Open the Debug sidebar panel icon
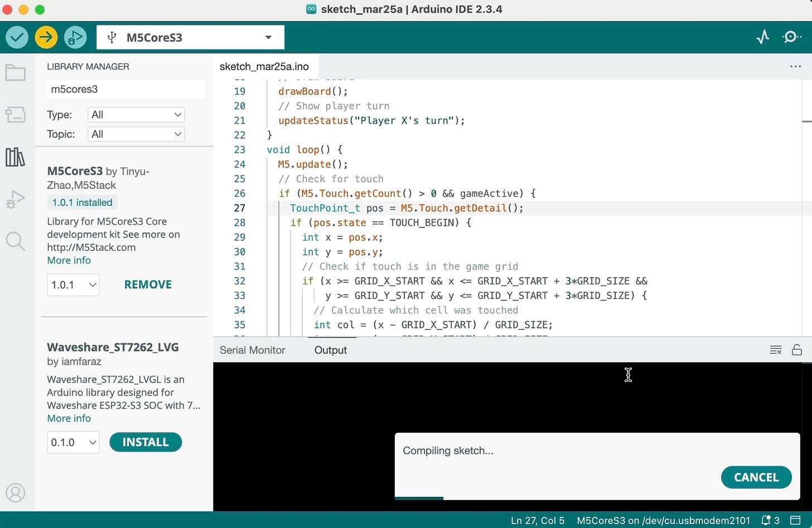This screenshot has width=812, height=528. pyautogui.click(x=15, y=200)
